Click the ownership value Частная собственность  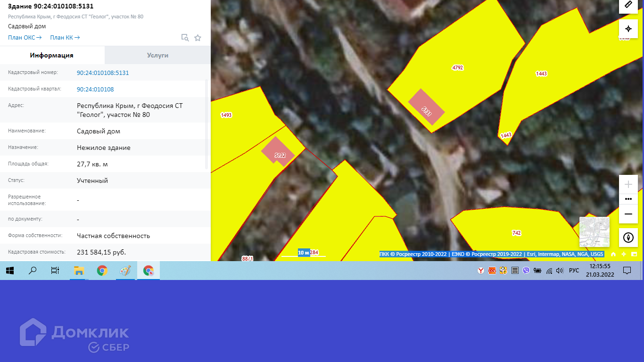114,236
